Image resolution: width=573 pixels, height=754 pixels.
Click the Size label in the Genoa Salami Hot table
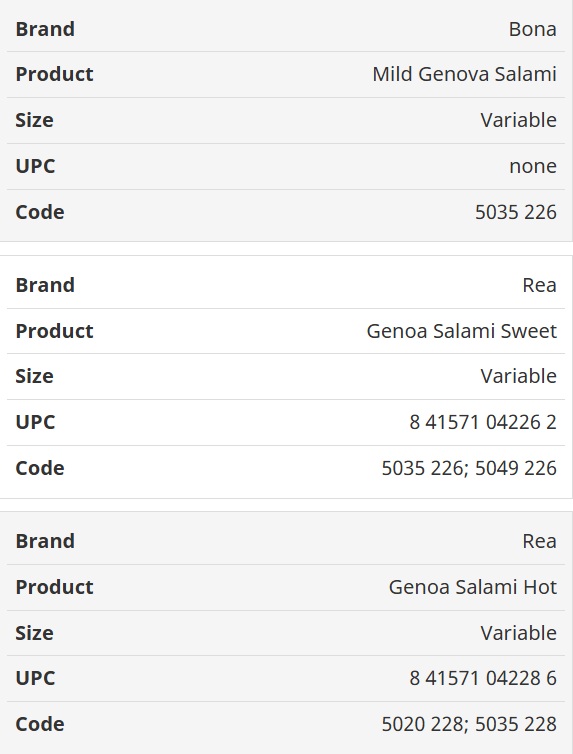pos(34,633)
